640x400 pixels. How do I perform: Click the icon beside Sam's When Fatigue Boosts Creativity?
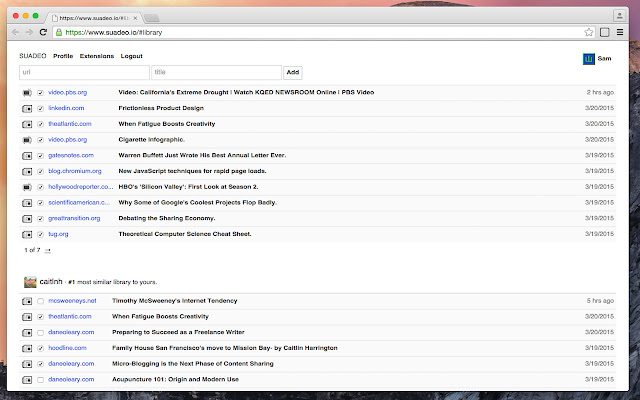(x=27, y=124)
